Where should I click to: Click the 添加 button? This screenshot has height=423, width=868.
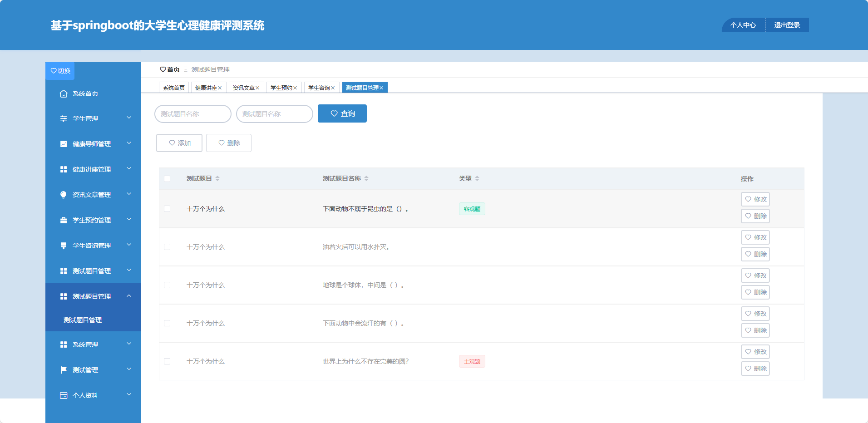click(179, 143)
